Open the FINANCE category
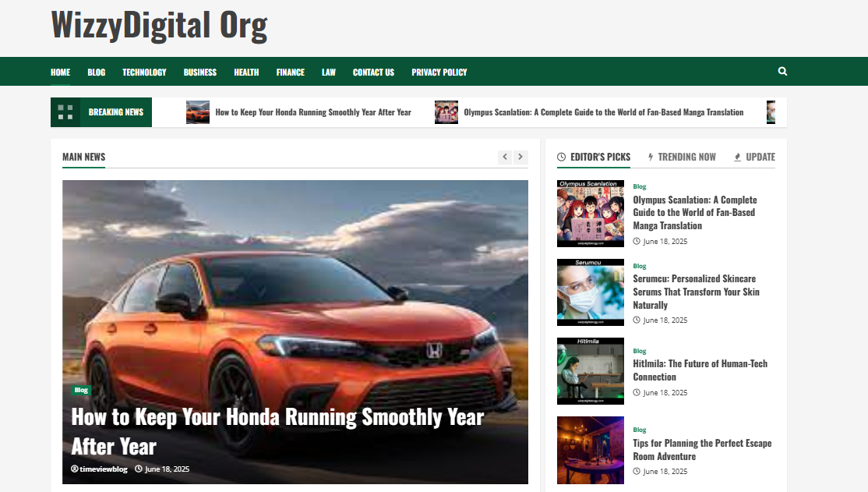The width and height of the screenshot is (868, 492). [291, 72]
